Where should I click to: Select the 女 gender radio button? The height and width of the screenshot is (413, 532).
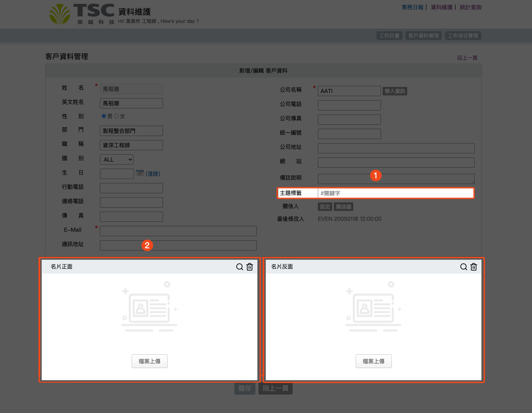pos(117,116)
